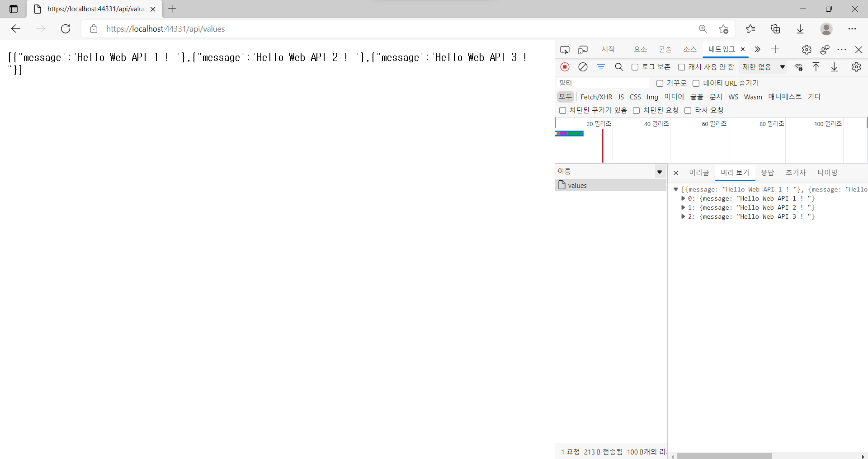
Task: Switch to the 콘솔 tab
Action: click(x=665, y=49)
